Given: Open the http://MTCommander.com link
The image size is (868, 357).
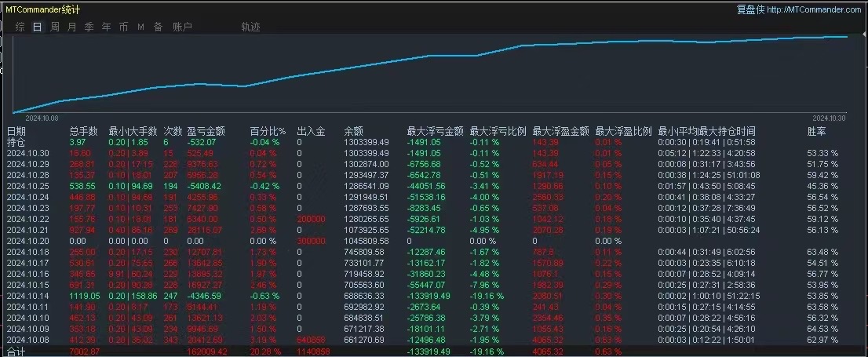Looking at the screenshot, I should 815,9.
